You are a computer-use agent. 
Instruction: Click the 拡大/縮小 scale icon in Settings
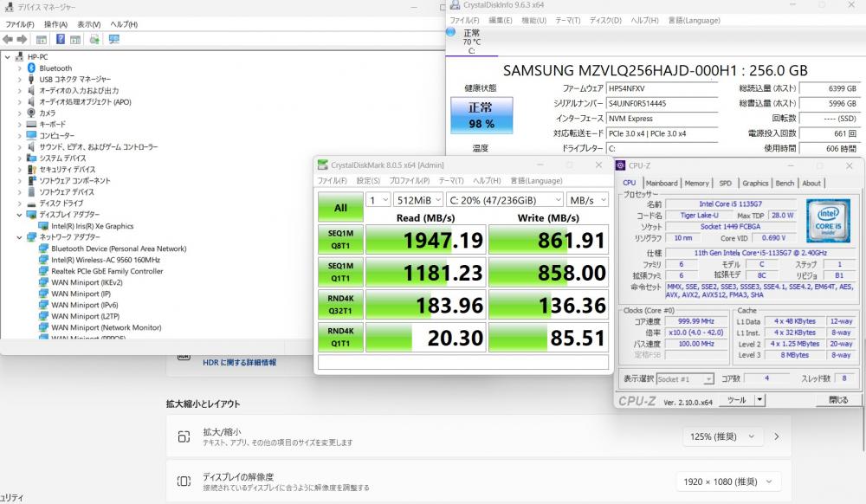184,436
